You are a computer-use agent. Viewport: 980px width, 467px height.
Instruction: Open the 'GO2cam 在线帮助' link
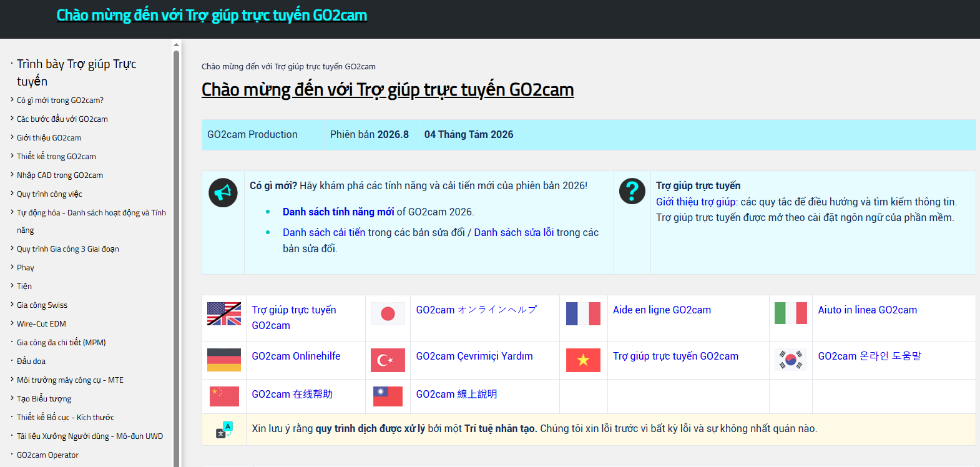click(292, 394)
